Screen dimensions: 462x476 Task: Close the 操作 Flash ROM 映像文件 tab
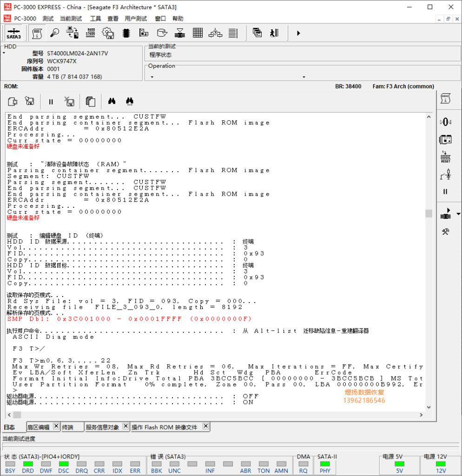point(206,426)
